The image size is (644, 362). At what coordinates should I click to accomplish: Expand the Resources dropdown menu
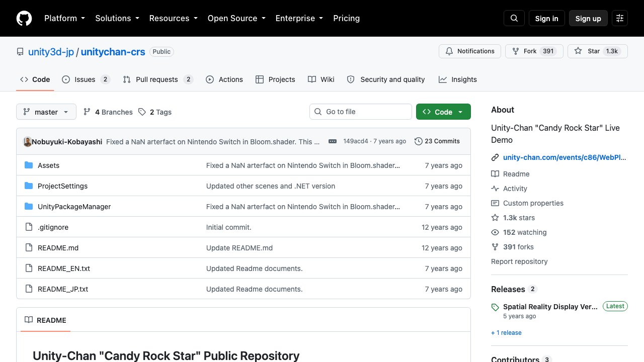(173, 18)
